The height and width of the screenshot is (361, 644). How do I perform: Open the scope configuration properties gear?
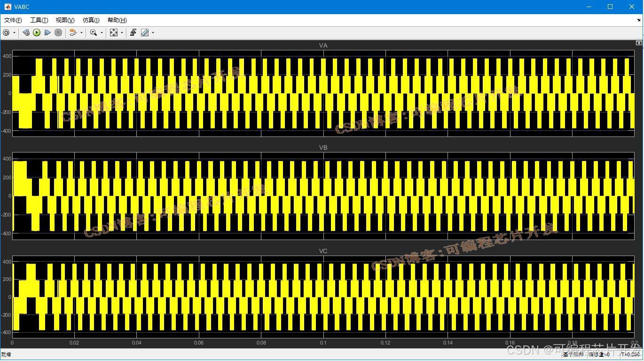(7, 32)
